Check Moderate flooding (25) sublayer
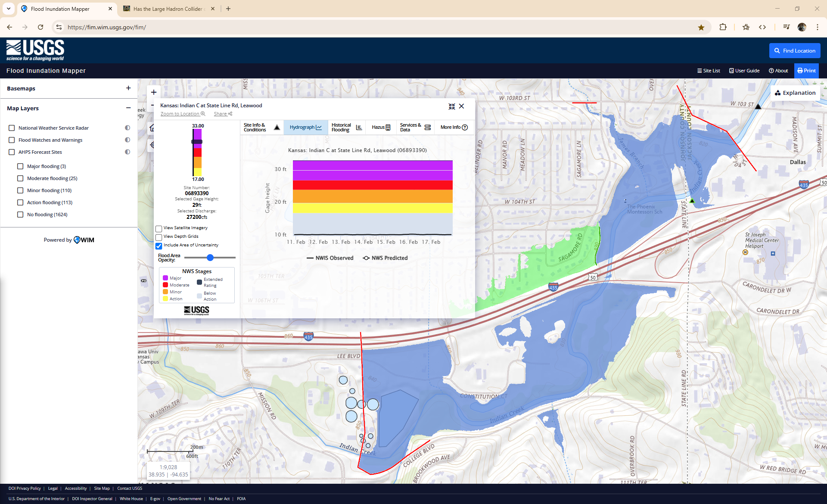 (20, 178)
